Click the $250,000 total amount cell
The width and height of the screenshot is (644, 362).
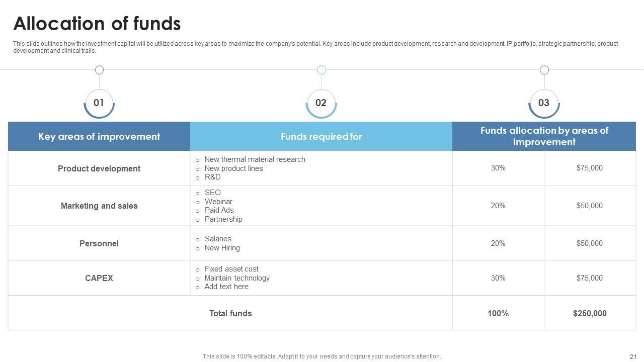click(590, 313)
